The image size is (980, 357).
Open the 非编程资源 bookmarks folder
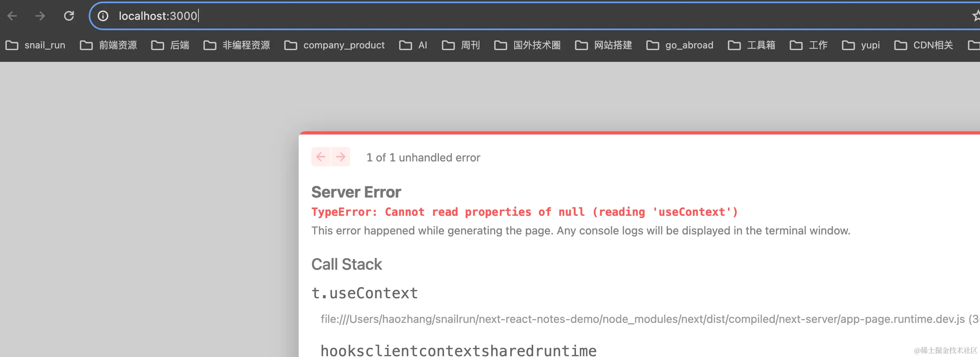click(236, 45)
